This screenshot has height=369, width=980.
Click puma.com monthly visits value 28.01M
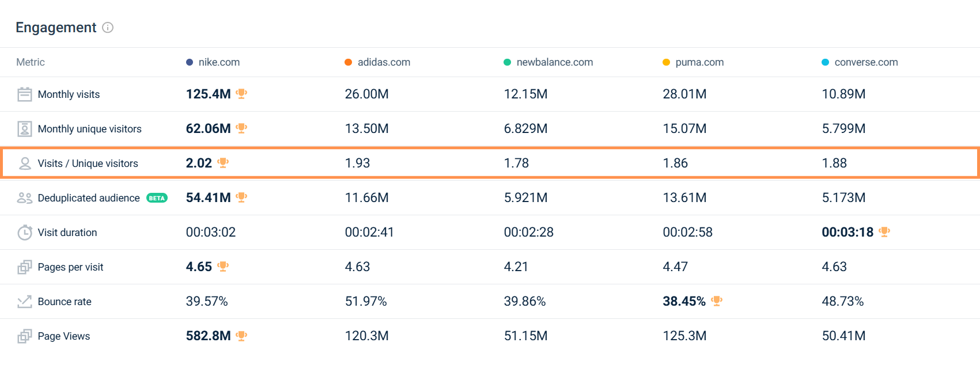684,94
